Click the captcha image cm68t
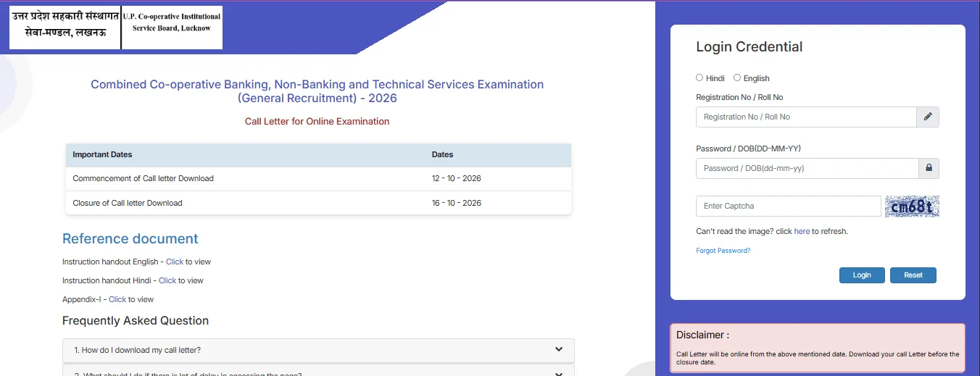The width and height of the screenshot is (980, 376). click(x=912, y=206)
